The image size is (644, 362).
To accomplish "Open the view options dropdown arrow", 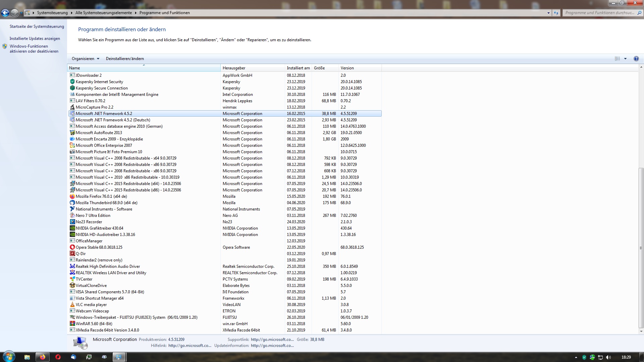I will [625, 59].
